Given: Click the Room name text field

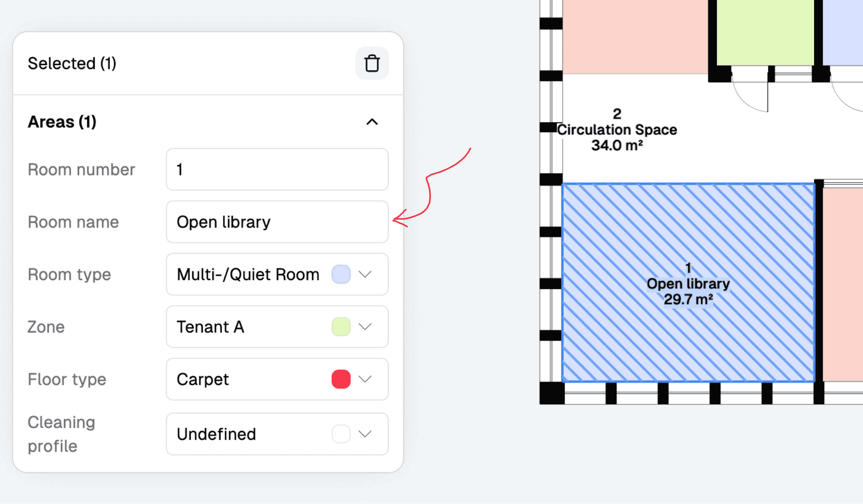Looking at the screenshot, I should tap(277, 222).
